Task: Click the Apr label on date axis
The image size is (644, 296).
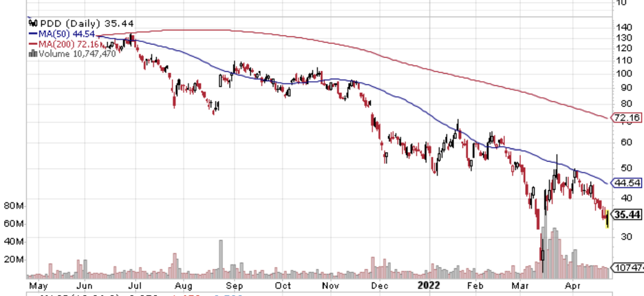Action: pyautogui.click(x=572, y=285)
